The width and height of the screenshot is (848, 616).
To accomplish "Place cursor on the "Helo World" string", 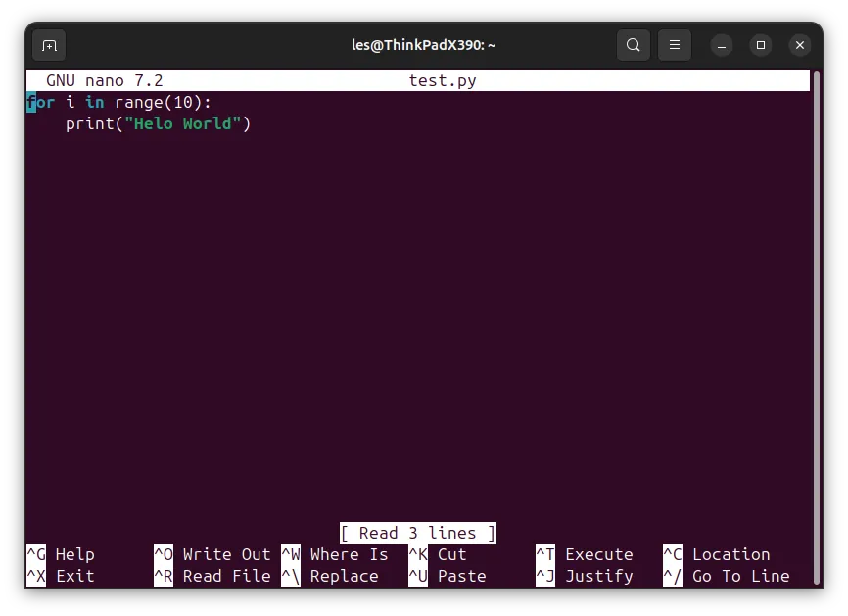I will click(x=183, y=123).
